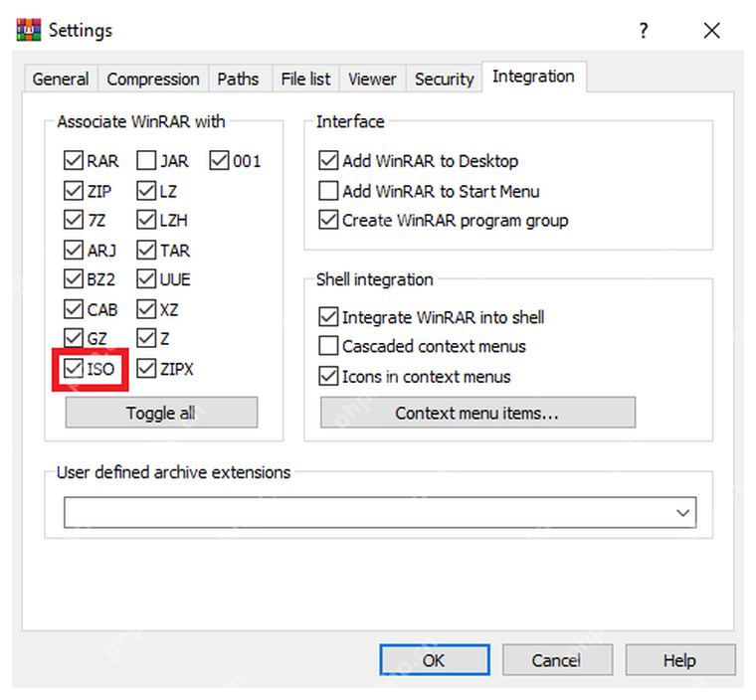
Task: Click the Cancel button
Action: pos(557,660)
